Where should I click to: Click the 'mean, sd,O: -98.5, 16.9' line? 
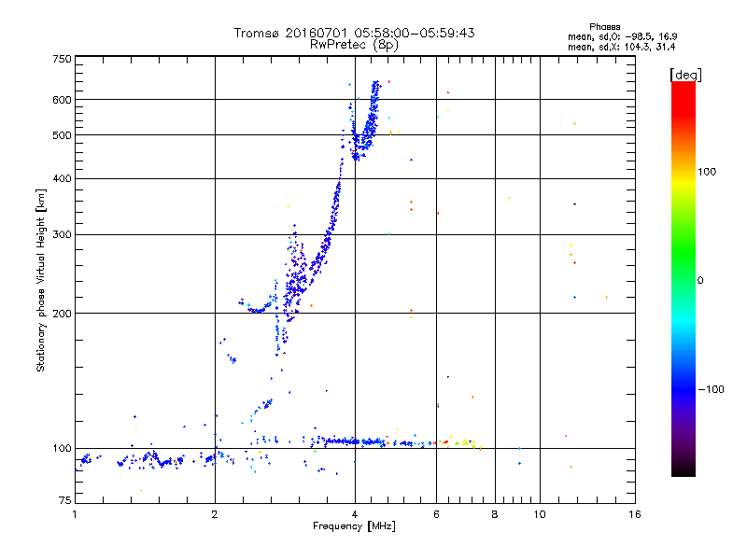coord(622,36)
